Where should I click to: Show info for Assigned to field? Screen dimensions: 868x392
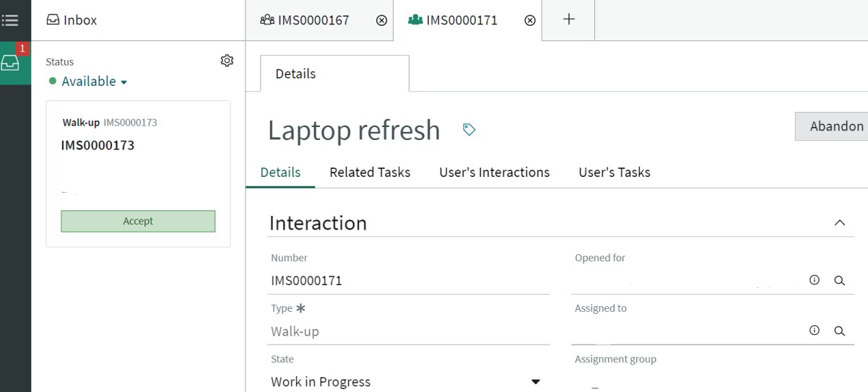815,331
